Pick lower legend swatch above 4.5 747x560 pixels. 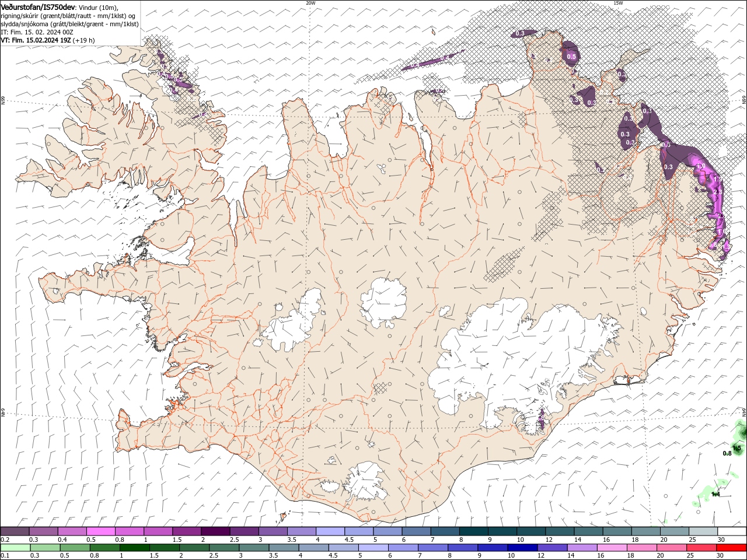click(x=344, y=548)
